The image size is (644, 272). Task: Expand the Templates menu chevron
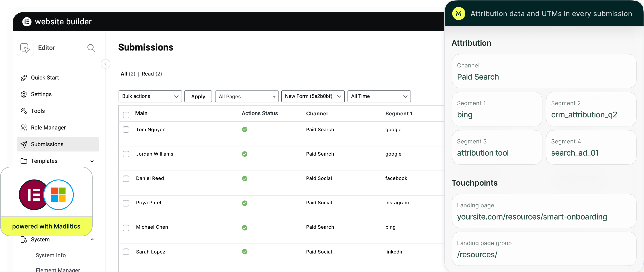[92, 161]
